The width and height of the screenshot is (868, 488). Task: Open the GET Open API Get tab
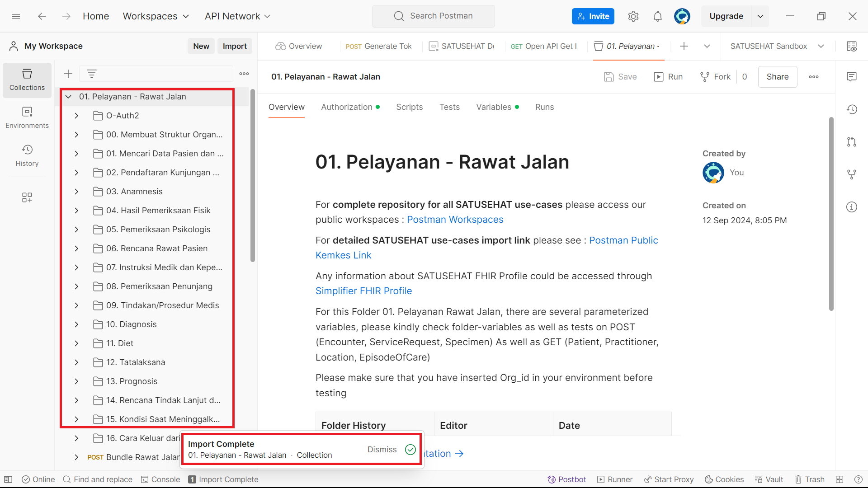click(x=543, y=46)
